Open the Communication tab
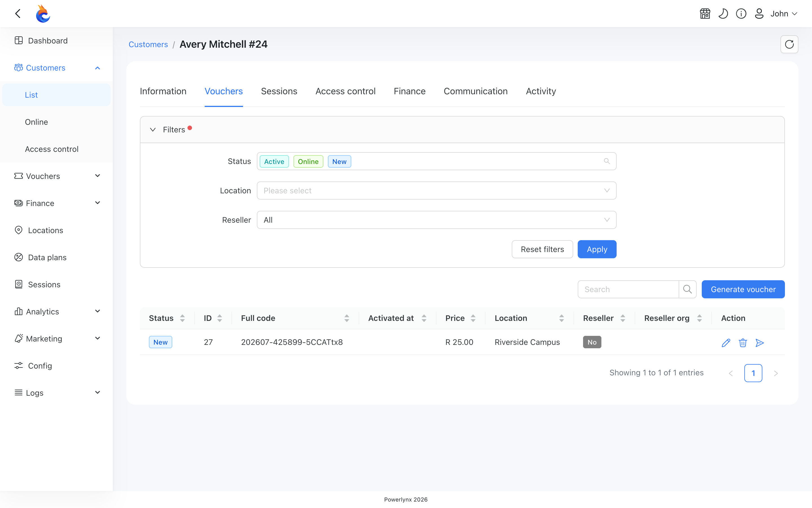This screenshot has height=508, width=812. 475,91
